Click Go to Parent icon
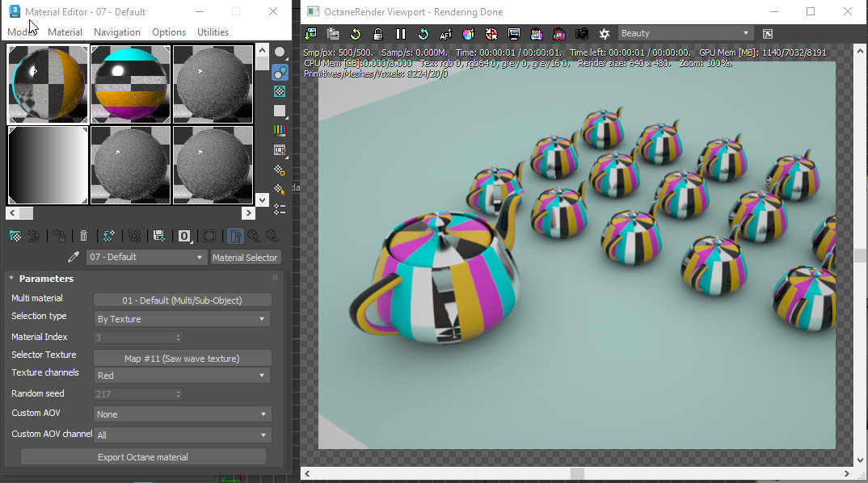 pos(254,236)
